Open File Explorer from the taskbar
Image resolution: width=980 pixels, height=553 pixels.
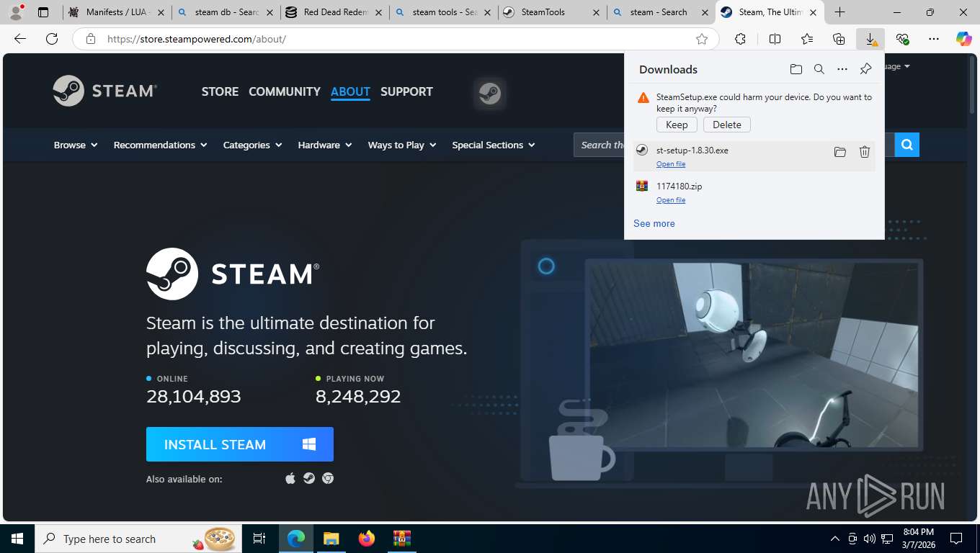coord(331,539)
